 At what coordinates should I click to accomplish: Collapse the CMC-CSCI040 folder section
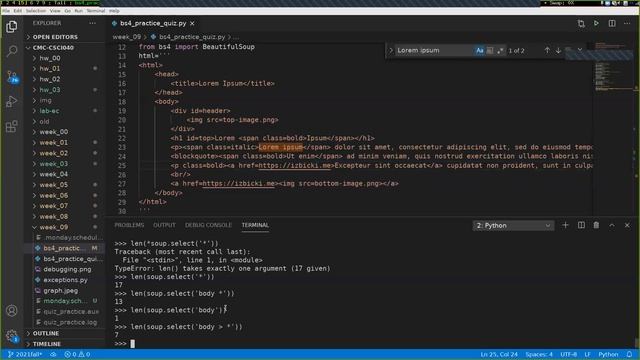pyautogui.click(x=53, y=47)
